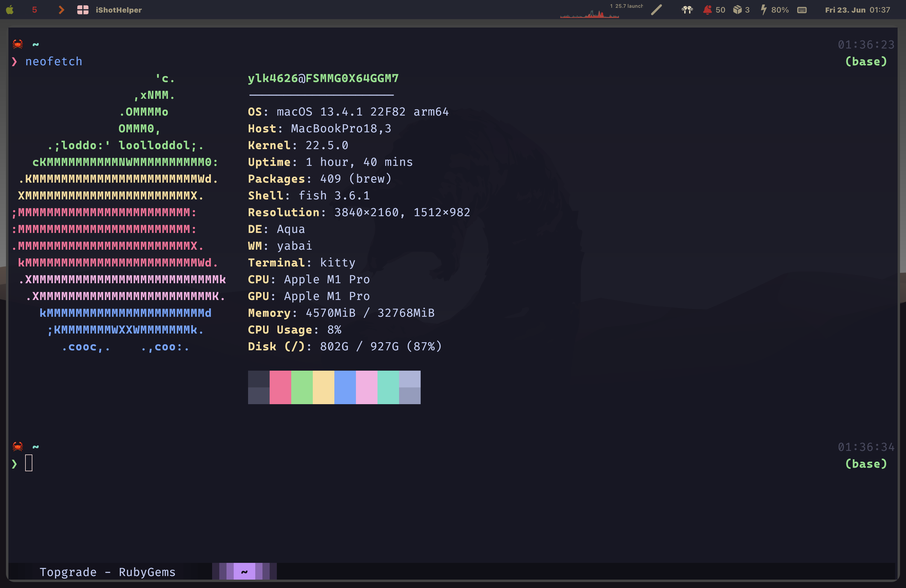Click the orange chevron separator in bar
The width and height of the screenshot is (906, 588).
61,10
